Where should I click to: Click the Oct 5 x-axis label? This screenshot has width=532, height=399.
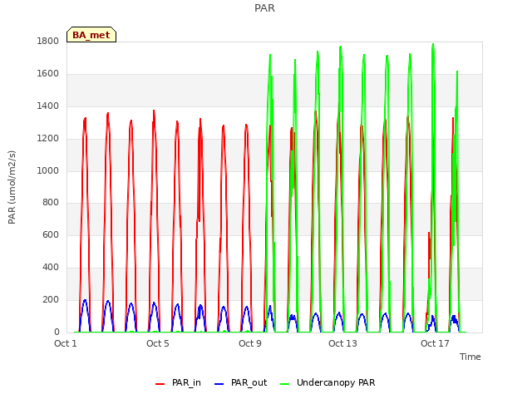158,343
